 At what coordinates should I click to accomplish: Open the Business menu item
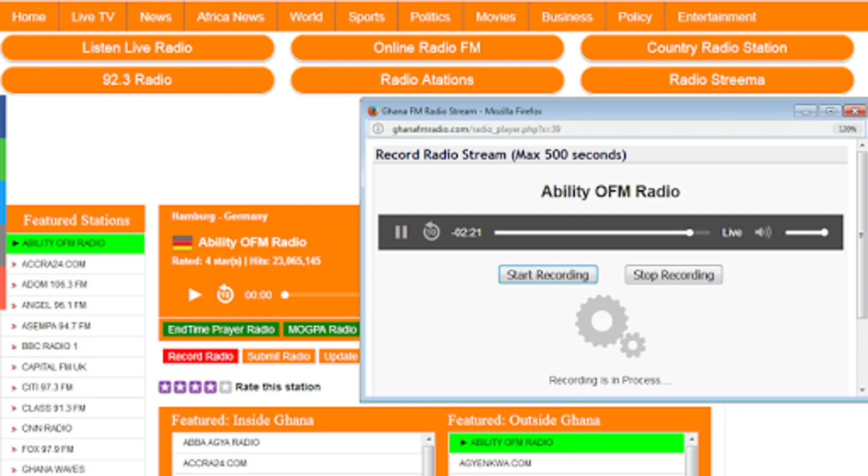tap(567, 17)
